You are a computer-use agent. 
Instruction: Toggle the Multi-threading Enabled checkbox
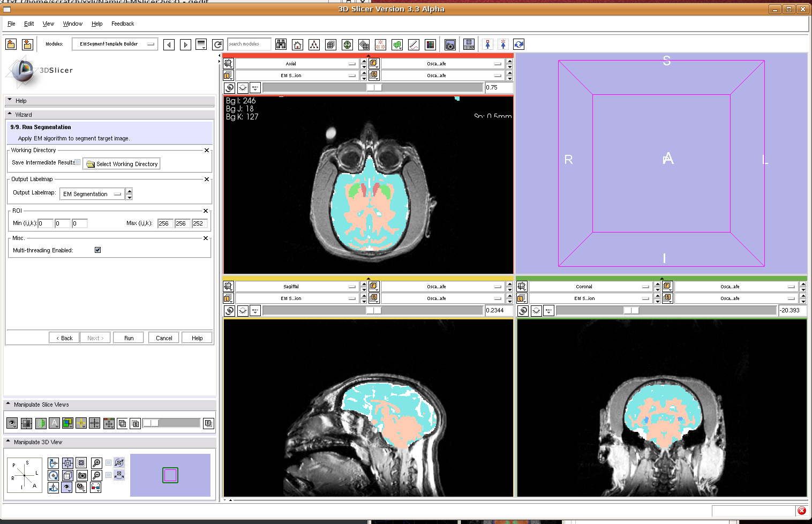pyautogui.click(x=97, y=250)
